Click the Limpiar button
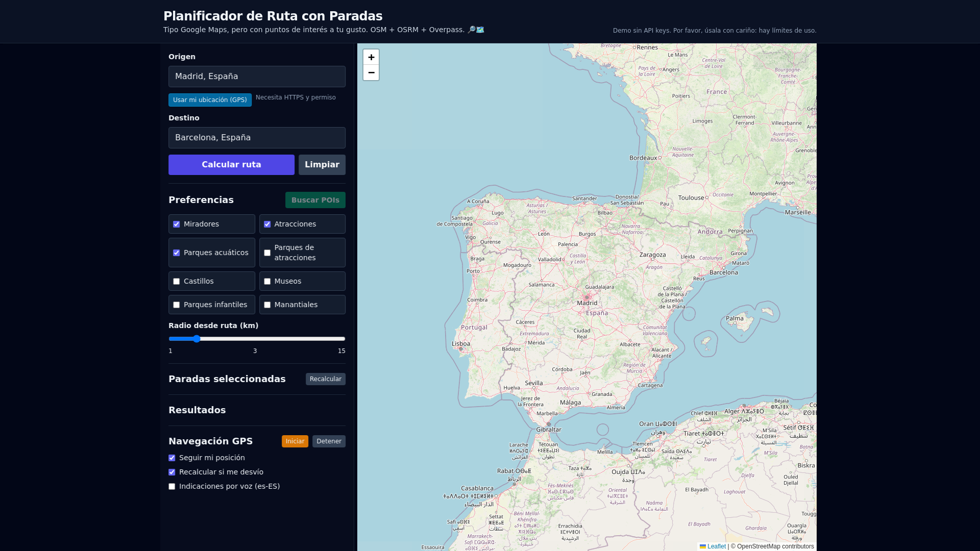This screenshot has width=980, height=551. click(x=322, y=165)
